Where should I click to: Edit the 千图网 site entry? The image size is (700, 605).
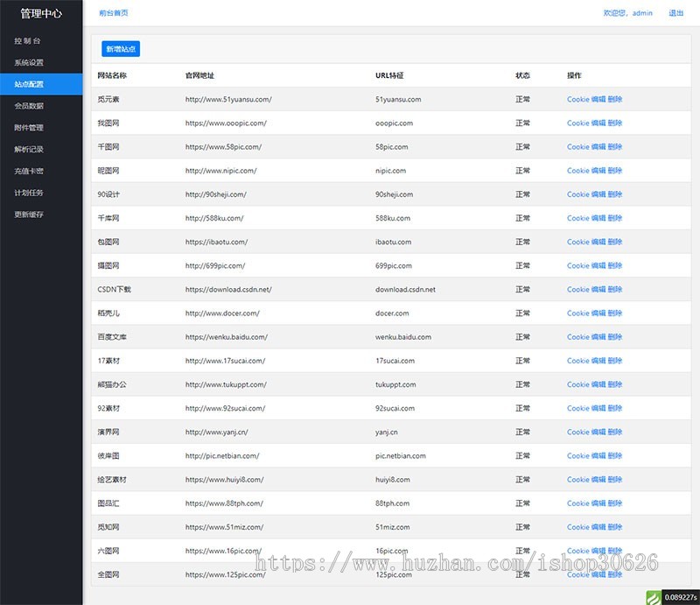(598, 147)
